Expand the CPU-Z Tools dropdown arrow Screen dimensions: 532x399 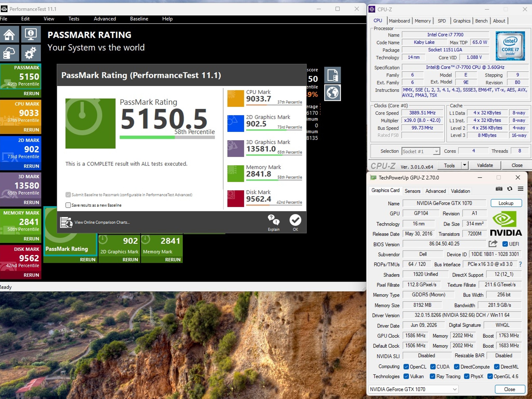tap(464, 165)
